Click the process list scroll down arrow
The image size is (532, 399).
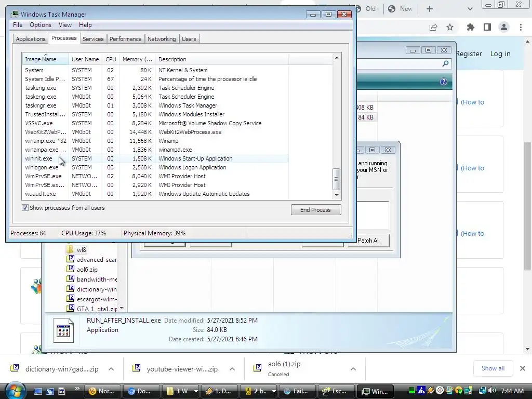(337, 195)
